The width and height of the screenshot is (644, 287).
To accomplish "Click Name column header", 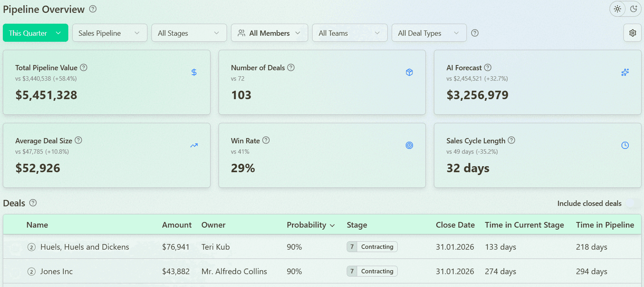I will (37, 225).
